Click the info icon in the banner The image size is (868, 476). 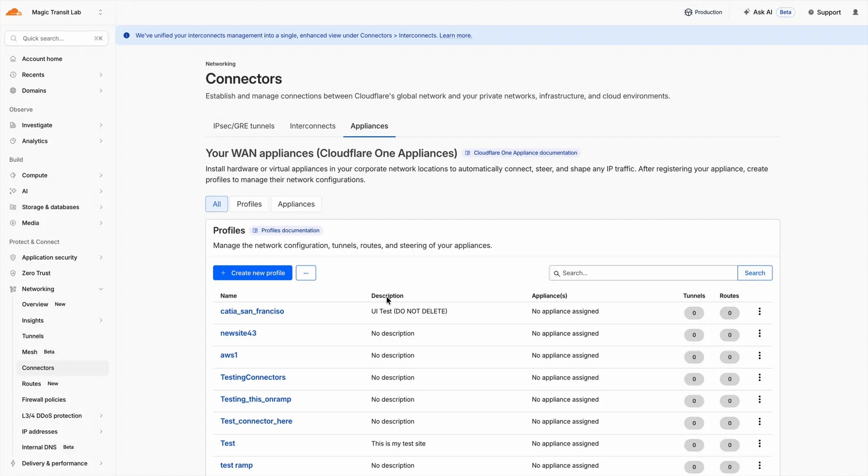point(126,35)
